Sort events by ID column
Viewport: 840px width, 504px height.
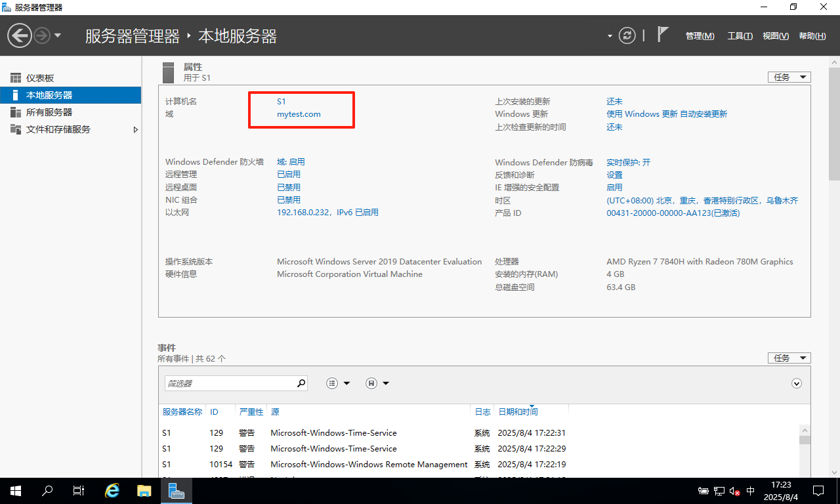[214, 412]
